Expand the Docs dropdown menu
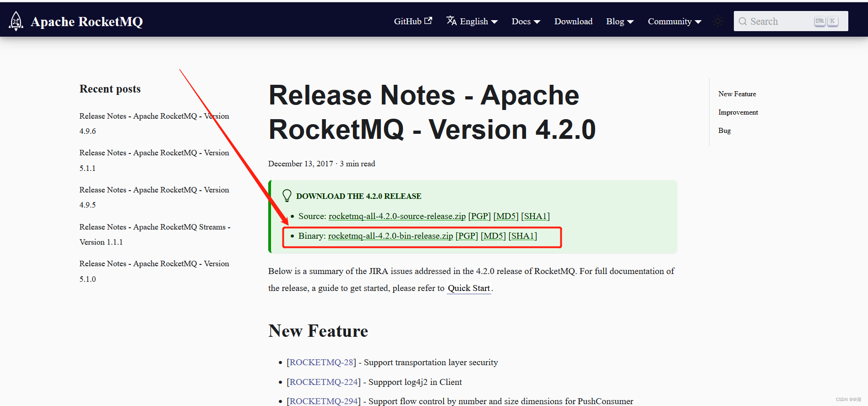 tap(526, 21)
